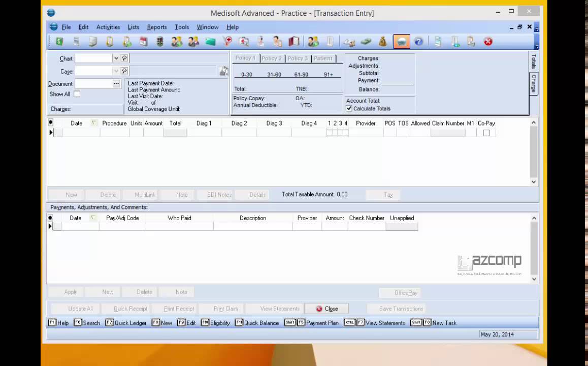Viewport: 588px width, 366px height.
Task: Switch to the Patient aging tab
Action: tap(323, 58)
